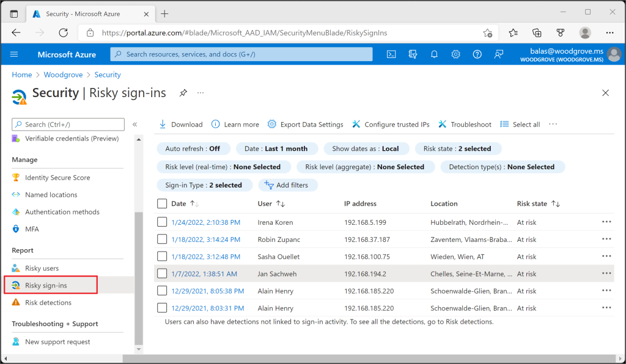Viewport: 626px width, 364px height.
Task: Click Select all in the toolbar
Action: tap(520, 125)
